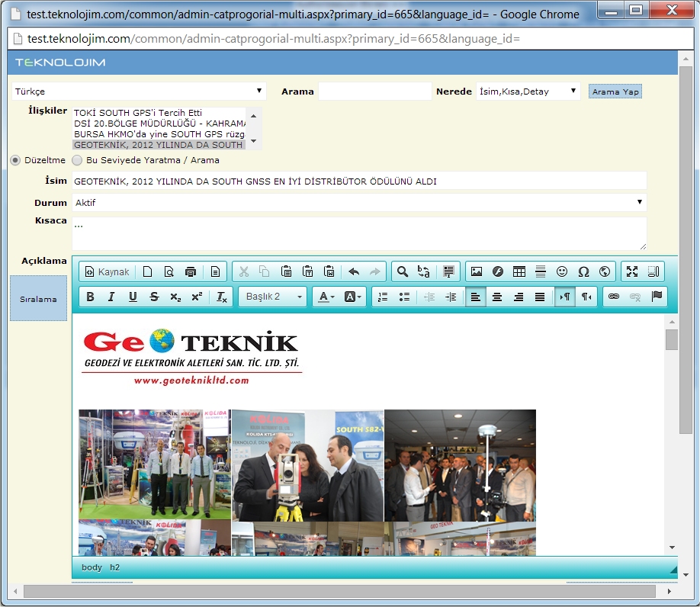Open the Başlık 2 paragraph format dropdown

(x=272, y=297)
